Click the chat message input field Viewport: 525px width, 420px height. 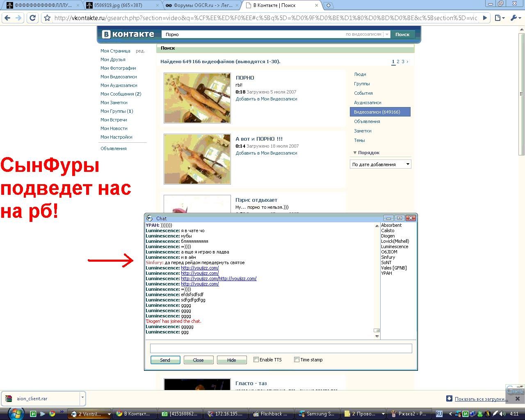pos(281,348)
